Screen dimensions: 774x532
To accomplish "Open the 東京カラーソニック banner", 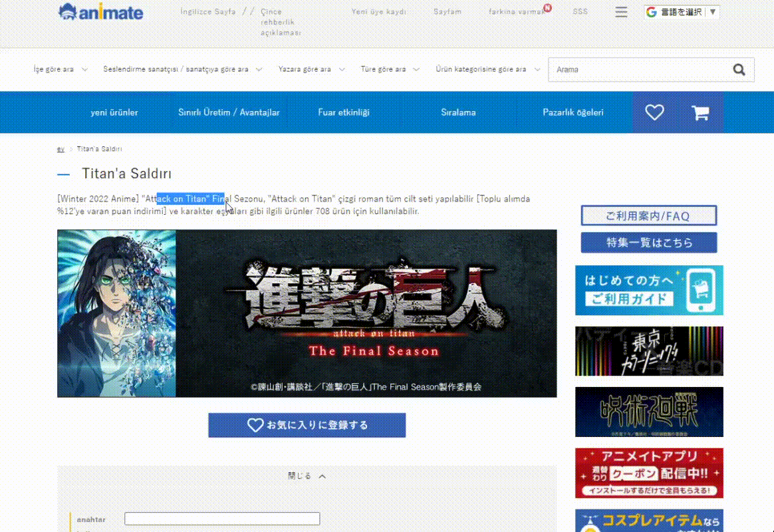I will 649,351.
